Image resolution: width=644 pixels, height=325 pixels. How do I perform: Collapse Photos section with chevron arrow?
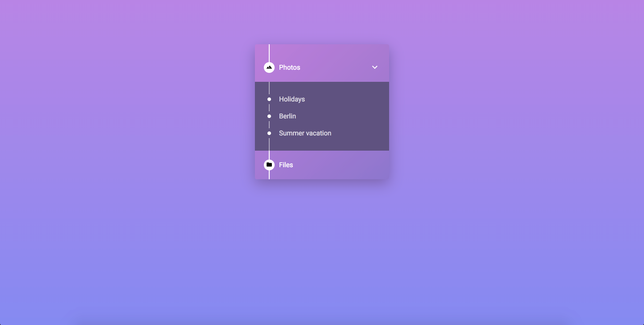(x=375, y=68)
